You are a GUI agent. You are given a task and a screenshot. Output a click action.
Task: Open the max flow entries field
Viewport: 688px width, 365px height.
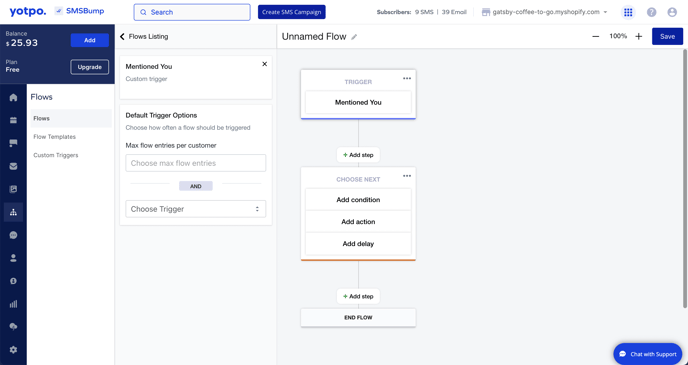pos(196,163)
